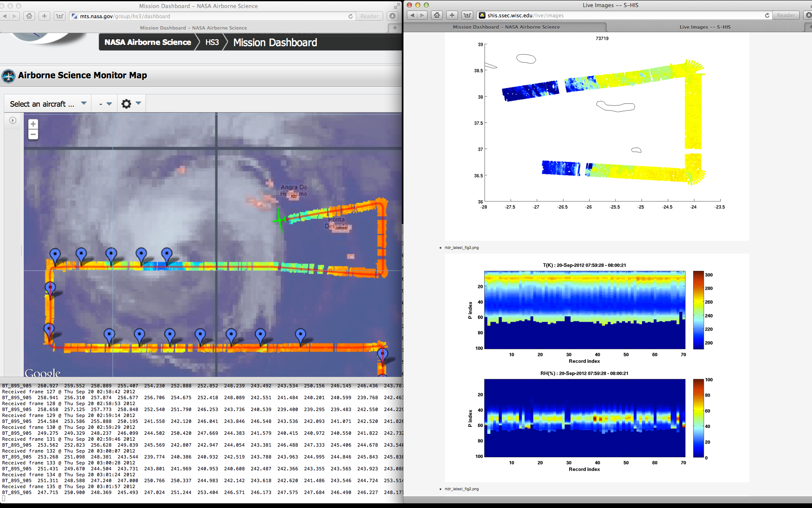
Task: Expand the Select an aircraft dropdown
Action: tap(47, 104)
